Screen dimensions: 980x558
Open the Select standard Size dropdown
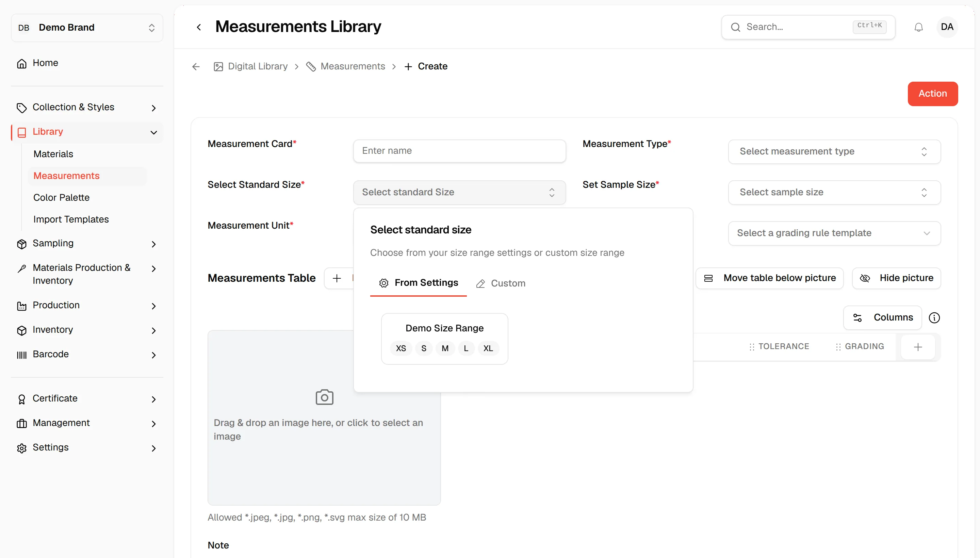[459, 192]
